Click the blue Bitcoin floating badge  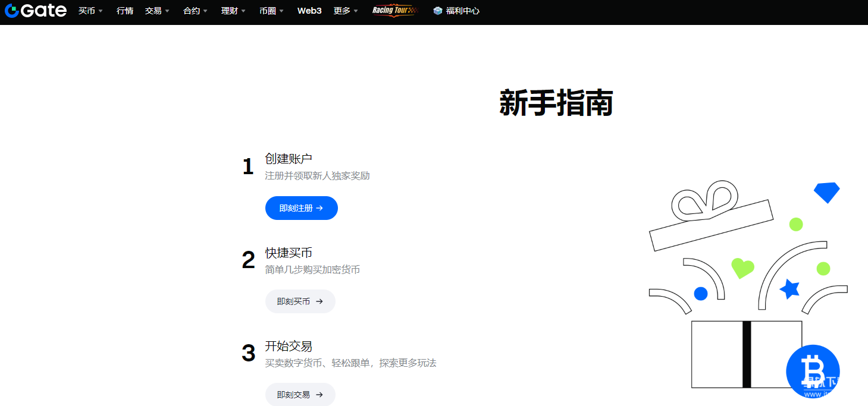[x=813, y=371]
